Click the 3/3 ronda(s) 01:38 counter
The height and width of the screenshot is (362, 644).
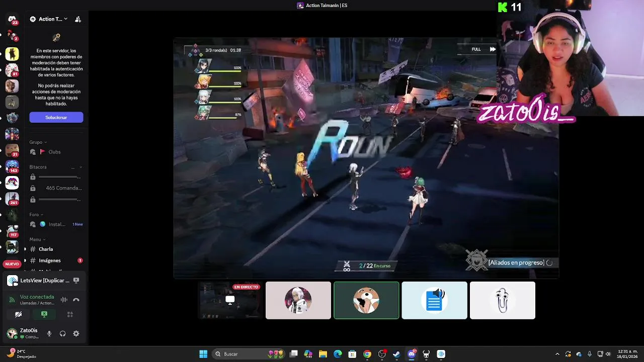[x=223, y=50]
